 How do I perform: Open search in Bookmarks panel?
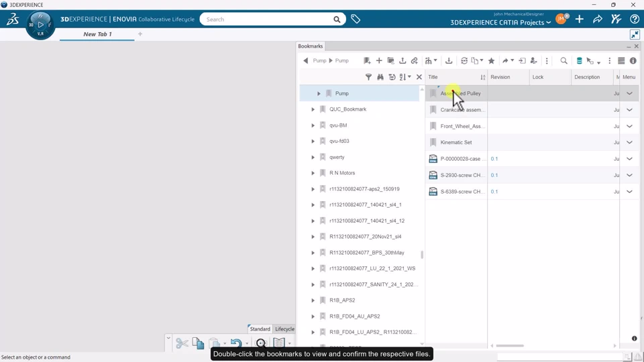click(x=563, y=61)
